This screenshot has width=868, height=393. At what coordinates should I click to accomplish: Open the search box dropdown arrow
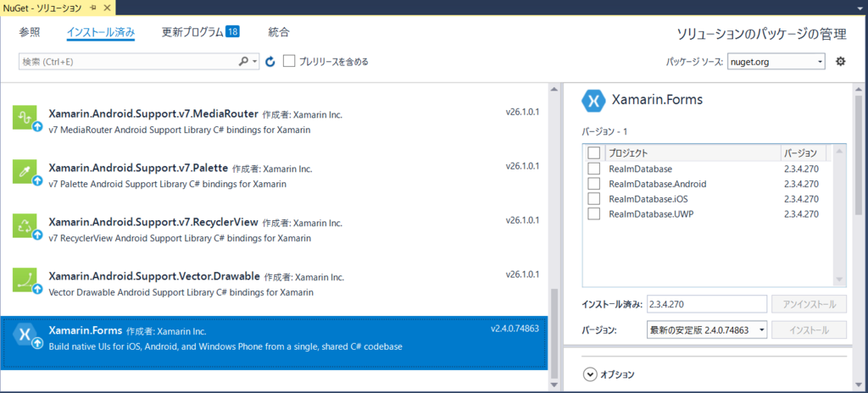(x=254, y=62)
